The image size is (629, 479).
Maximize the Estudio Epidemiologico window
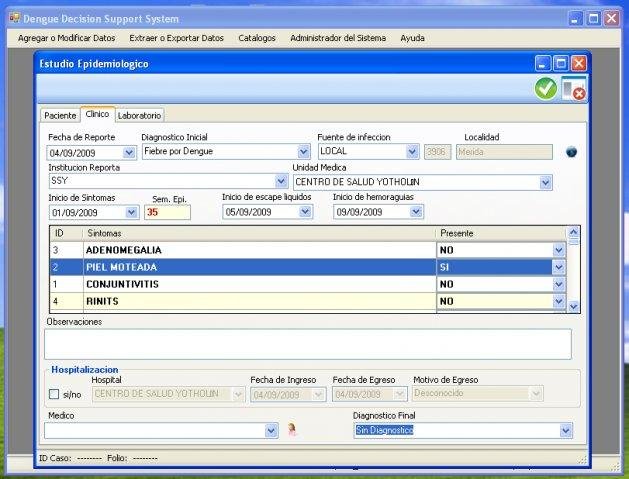[x=561, y=63]
